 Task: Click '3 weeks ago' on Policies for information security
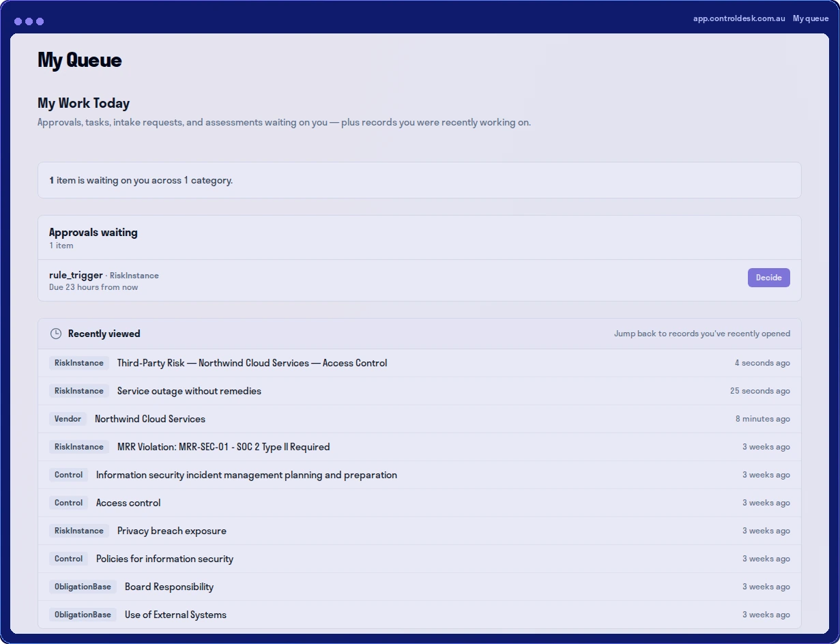766,559
